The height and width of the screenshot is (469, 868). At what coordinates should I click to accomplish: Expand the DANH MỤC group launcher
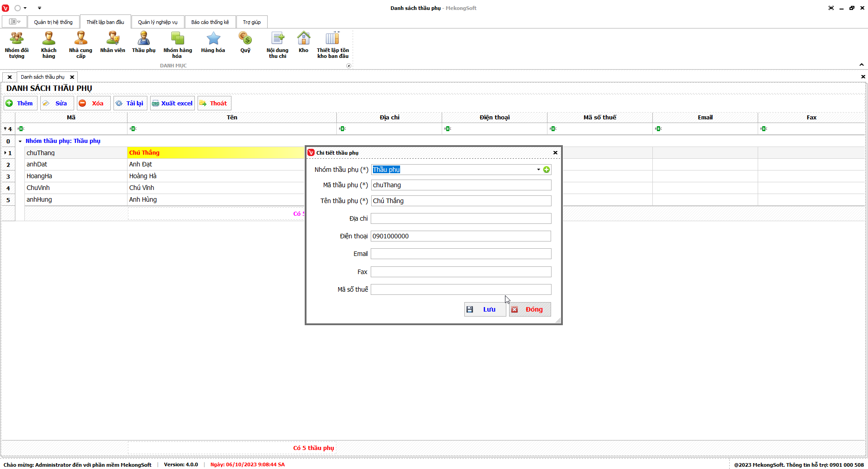pos(349,66)
